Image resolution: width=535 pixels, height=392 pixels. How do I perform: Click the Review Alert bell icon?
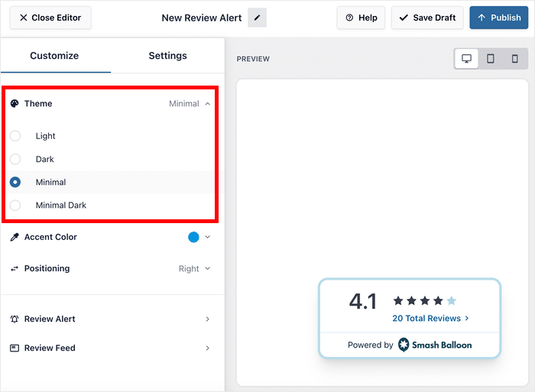click(x=15, y=319)
